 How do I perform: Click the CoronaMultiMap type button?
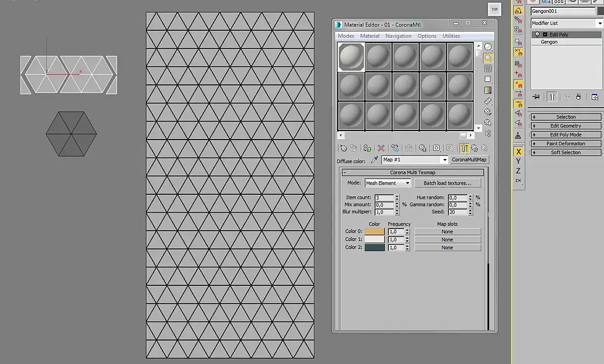point(469,160)
